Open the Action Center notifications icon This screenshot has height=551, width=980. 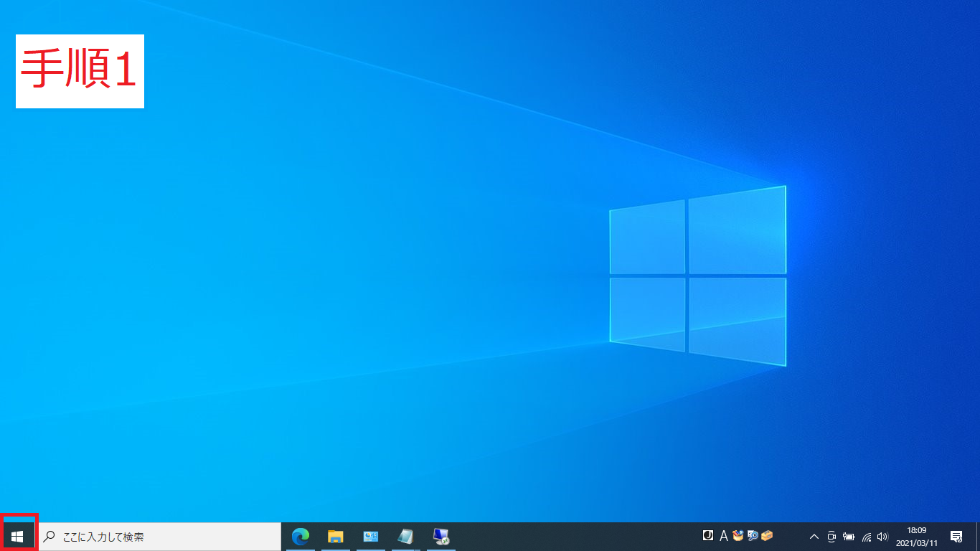(x=956, y=536)
